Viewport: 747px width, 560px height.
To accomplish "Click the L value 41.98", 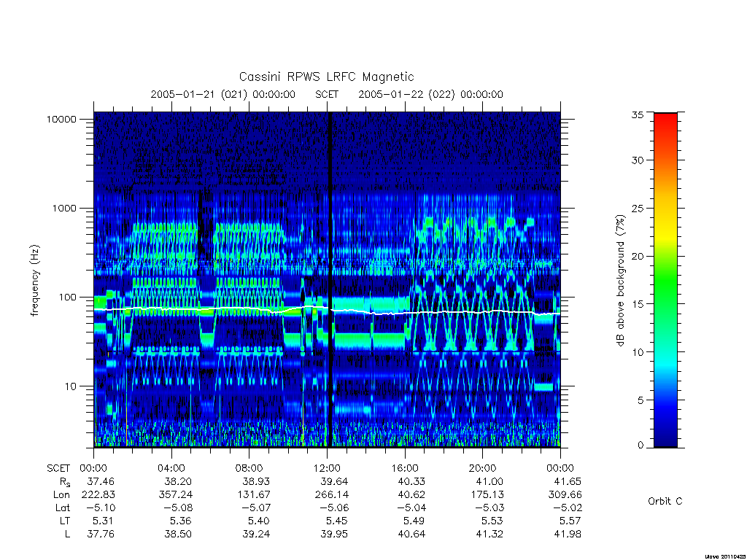I will [x=568, y=534].
